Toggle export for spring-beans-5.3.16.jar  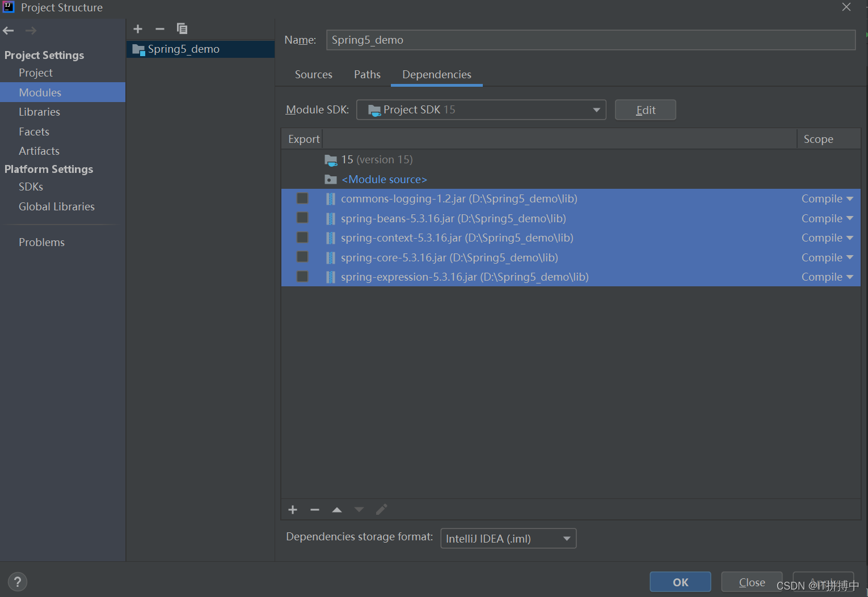(x=302, y=218)
